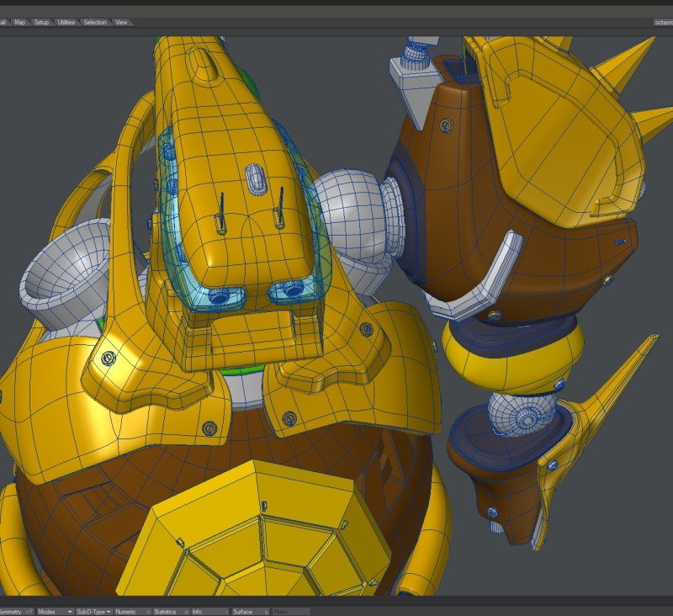Switch to the Map tab

19,22
